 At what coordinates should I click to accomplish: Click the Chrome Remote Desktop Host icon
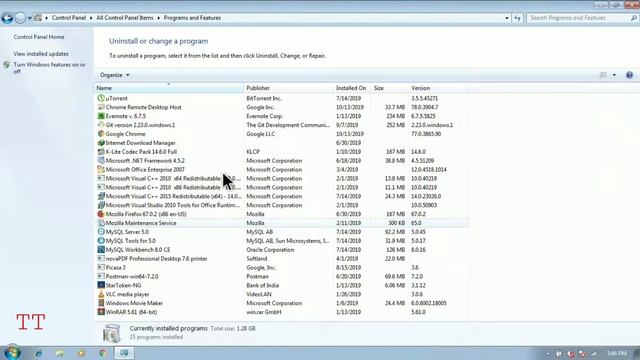pos(101,107)
